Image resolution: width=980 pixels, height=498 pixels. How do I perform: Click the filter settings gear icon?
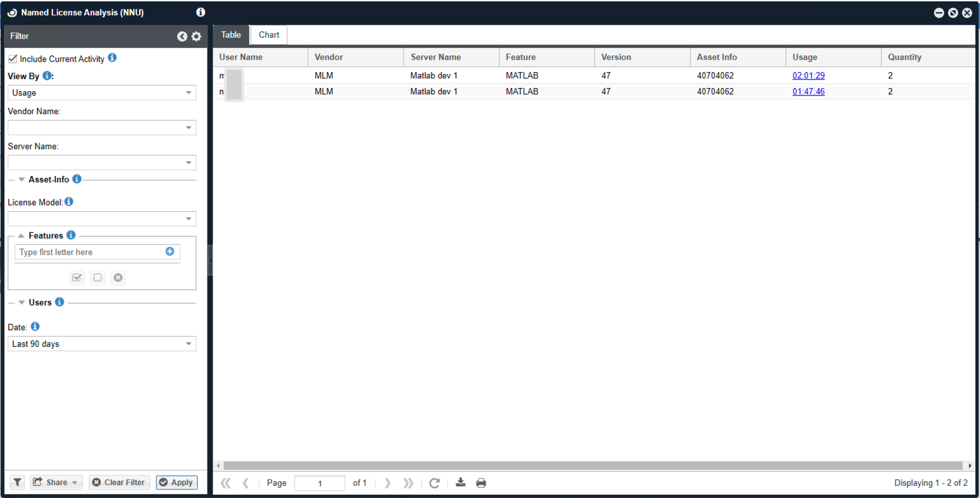pos(196,36)
